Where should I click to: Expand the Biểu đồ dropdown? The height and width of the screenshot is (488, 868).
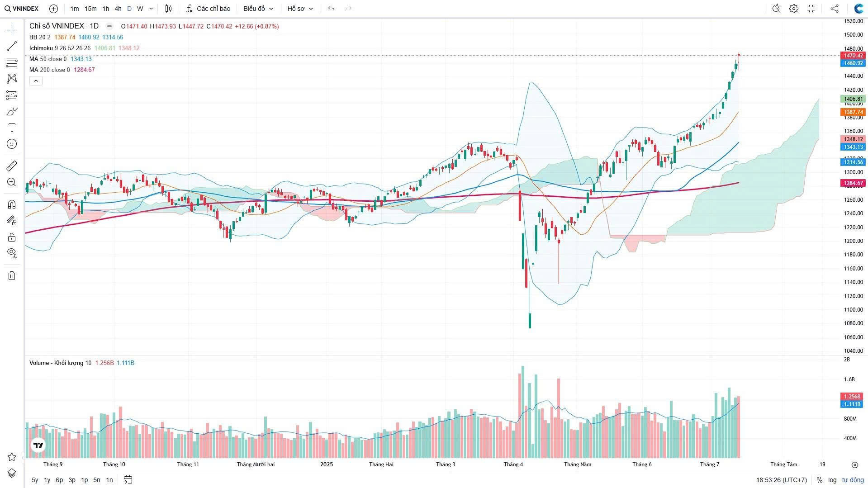[x=258, y=9]
